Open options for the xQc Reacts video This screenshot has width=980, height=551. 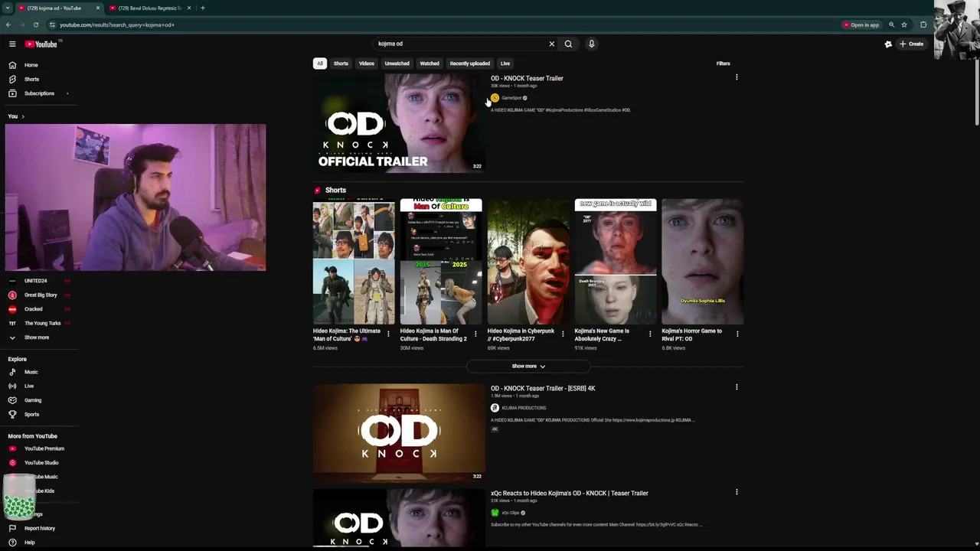[x=737, y=492]
